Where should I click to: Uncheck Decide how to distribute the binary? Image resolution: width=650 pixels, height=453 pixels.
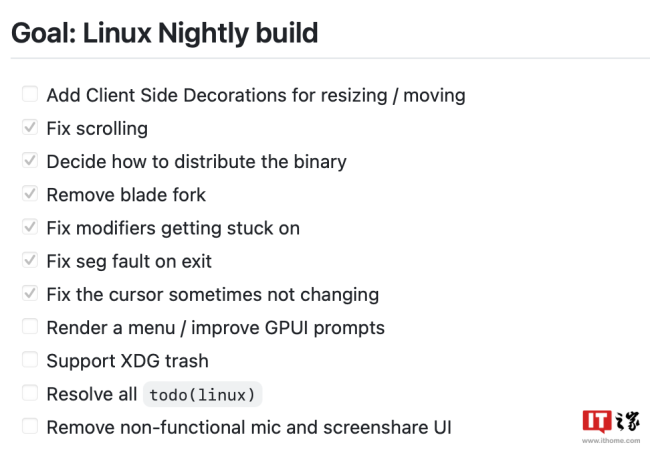point(29,161)
